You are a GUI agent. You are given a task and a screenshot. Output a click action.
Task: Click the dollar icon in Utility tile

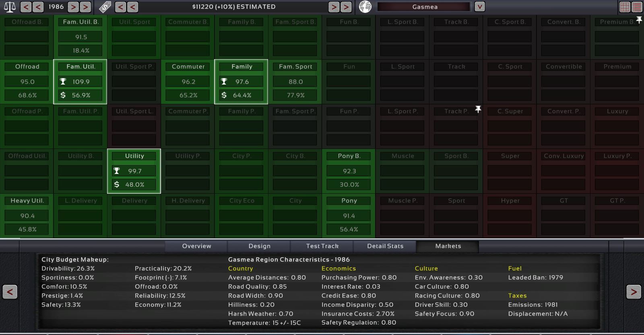pos(117,184)
